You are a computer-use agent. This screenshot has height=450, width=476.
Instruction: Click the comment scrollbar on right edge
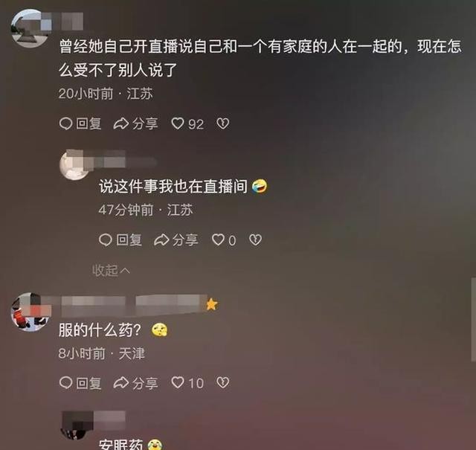click(473, 319)
